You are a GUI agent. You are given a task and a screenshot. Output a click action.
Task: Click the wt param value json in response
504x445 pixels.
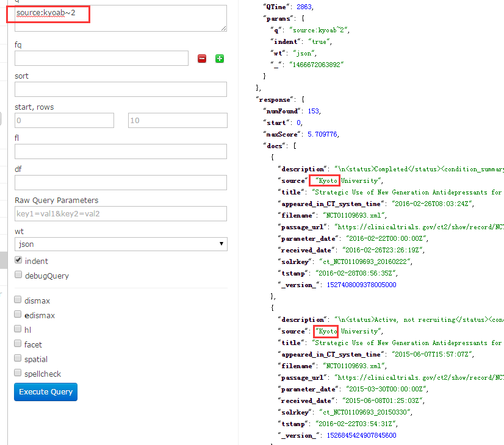[304, 53]
